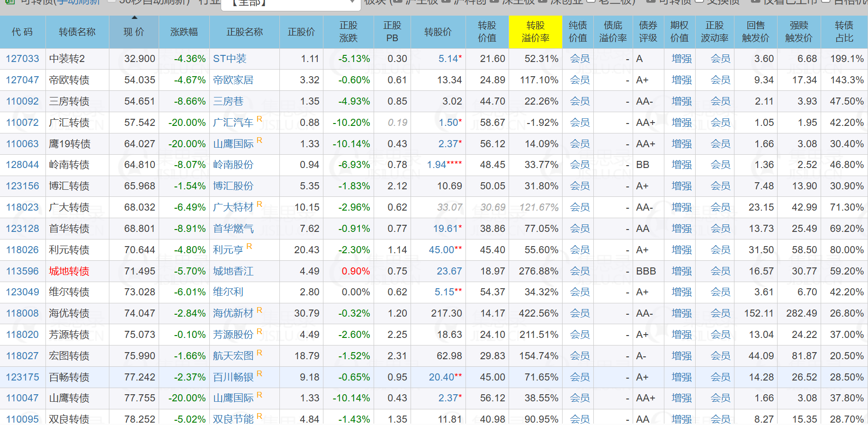Click conversion price 23.67 in 城地转债 row
Image resolution: width=868 pixels, height=425 pixels.
pos(449,271)
